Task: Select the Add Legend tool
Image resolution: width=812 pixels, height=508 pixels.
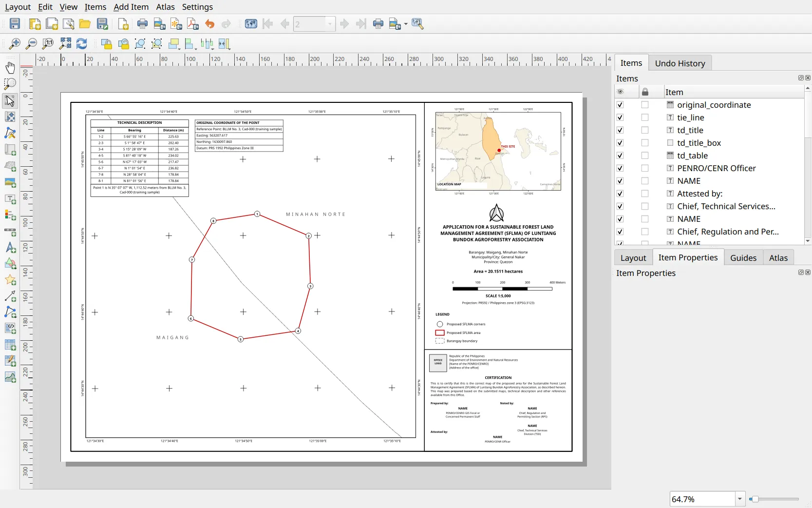Action: point(10,215)
